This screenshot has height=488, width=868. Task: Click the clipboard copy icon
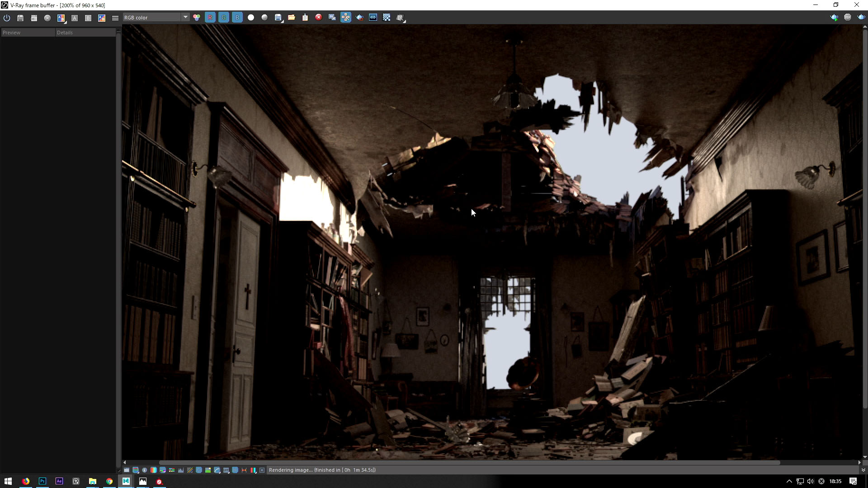[305, 18]
